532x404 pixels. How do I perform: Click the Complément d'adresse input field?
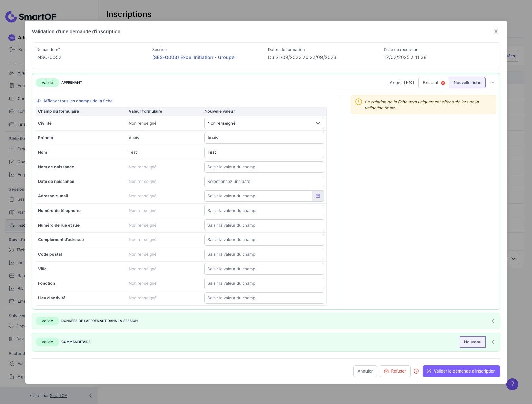264,240
